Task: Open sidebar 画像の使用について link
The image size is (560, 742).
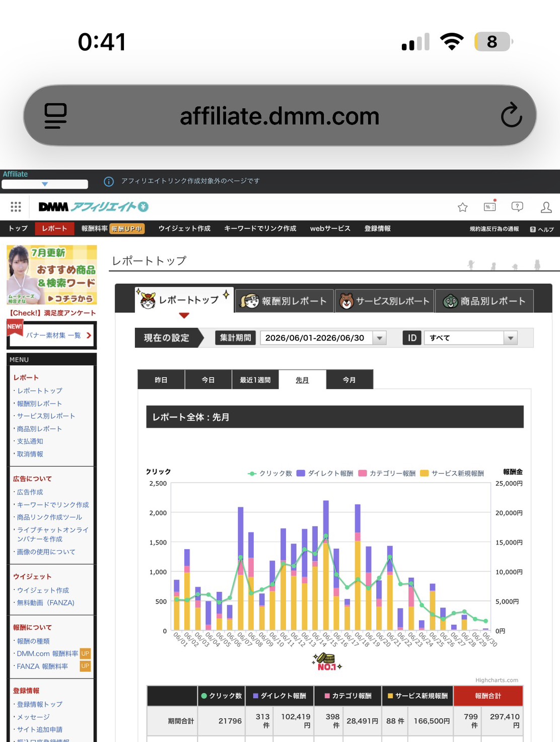Action: (46, 552)
